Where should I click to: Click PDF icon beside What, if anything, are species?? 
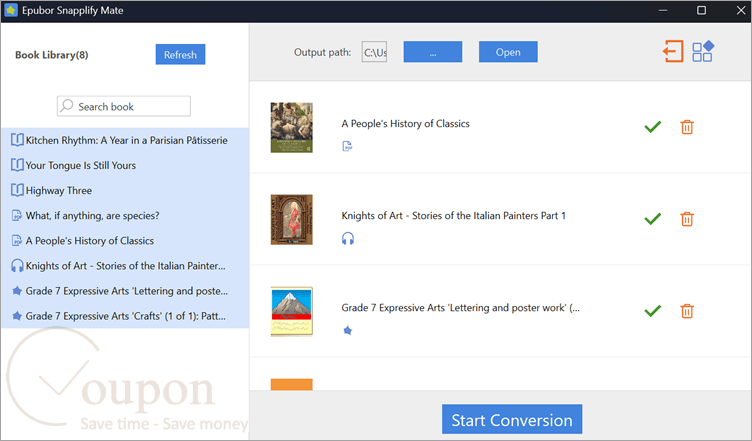click(x=17, y=215)
